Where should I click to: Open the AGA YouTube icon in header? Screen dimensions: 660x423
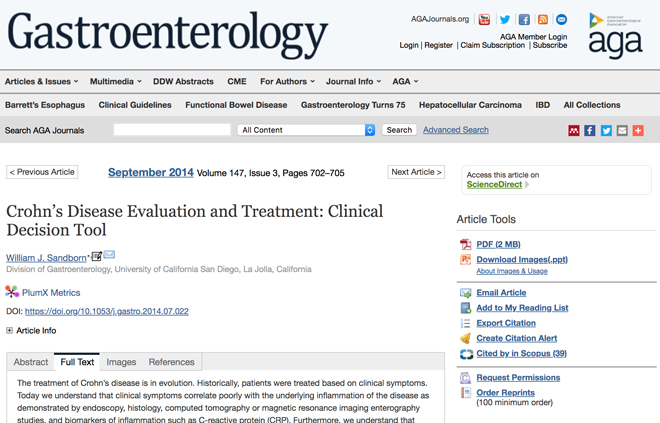[x=484, y=19]
